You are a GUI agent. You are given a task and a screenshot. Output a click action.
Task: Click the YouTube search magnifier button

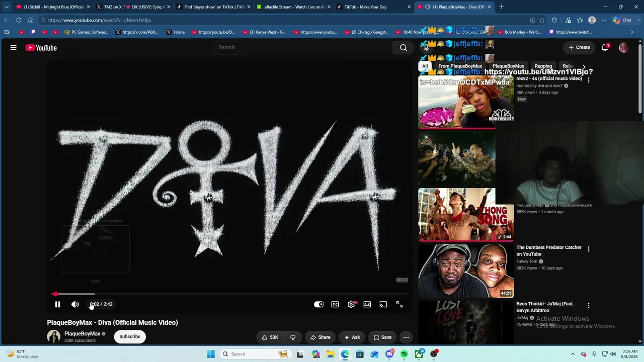403,47
